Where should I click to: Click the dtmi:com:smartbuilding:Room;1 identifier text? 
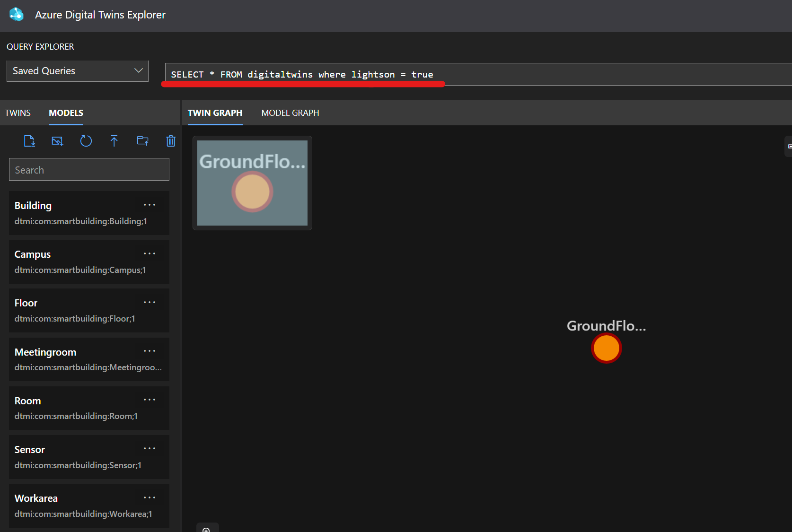click(x=76, y=416)
